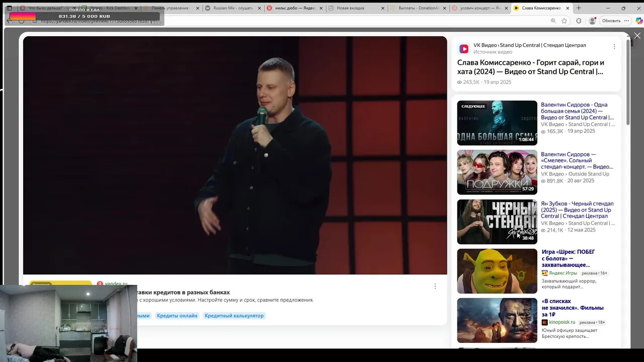Open the «В списках не значился» ad link
The width and height of the screenshot is (644, 362).
(x=573, y=308)
